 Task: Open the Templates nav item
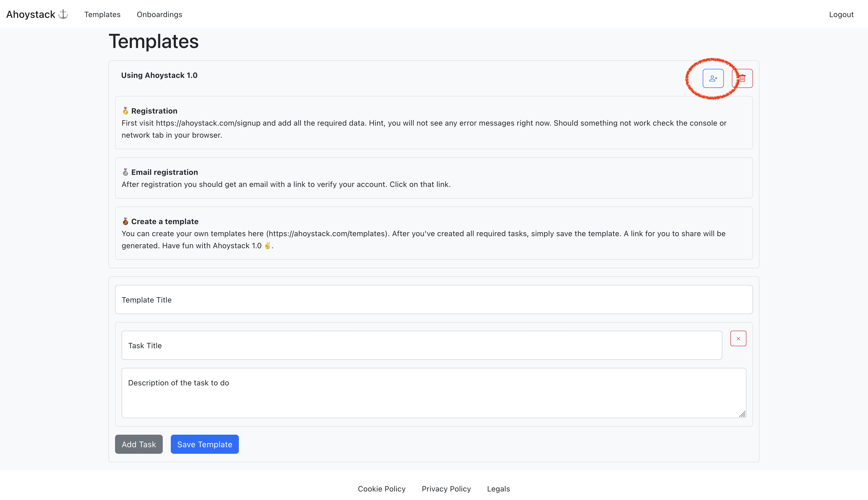coord(102,14)
